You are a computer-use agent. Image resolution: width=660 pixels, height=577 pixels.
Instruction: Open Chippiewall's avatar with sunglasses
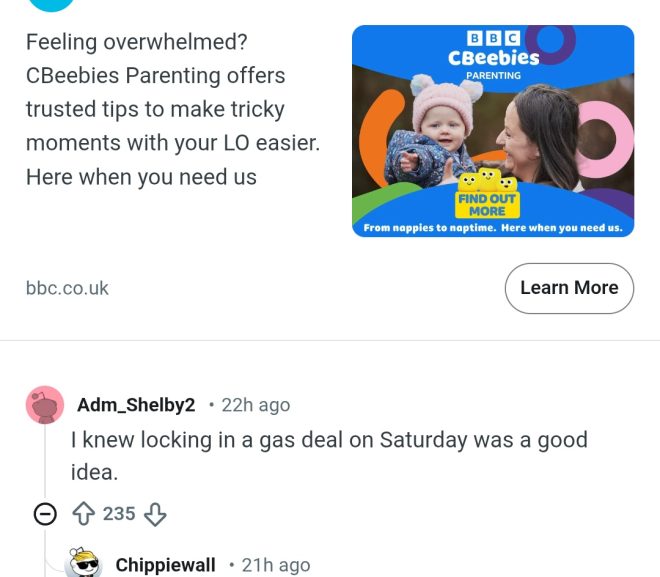(83, 564)
